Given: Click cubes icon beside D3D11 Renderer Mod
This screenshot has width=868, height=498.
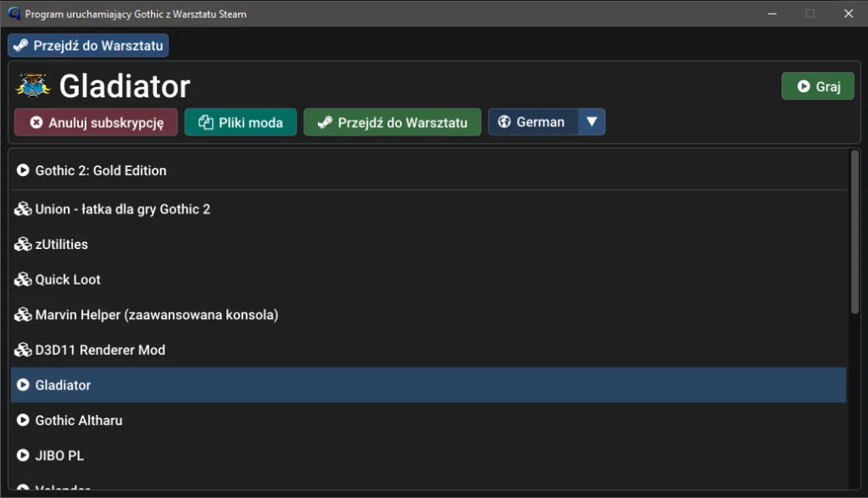Looking at the screenshot, I should [x=23, y=350].
